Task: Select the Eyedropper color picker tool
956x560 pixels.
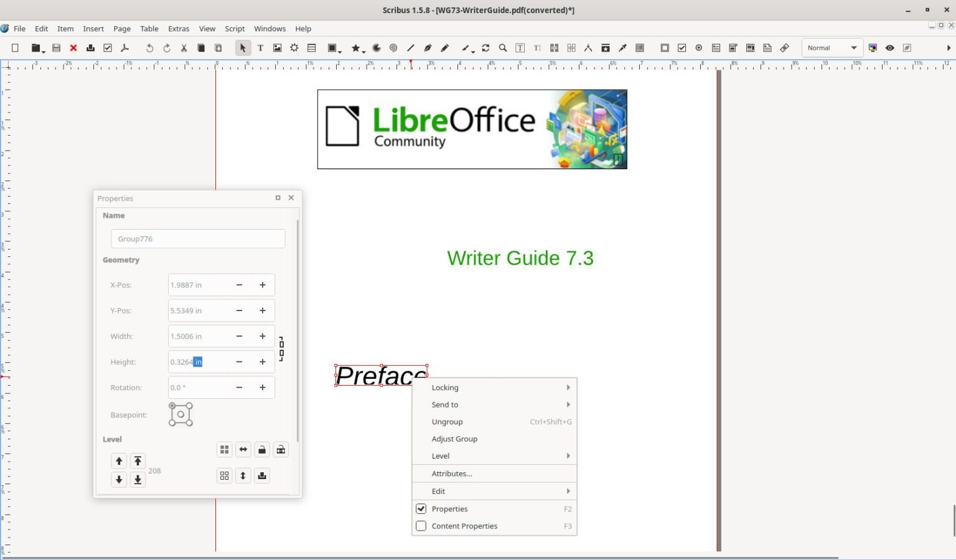Action: click(622, 48)
